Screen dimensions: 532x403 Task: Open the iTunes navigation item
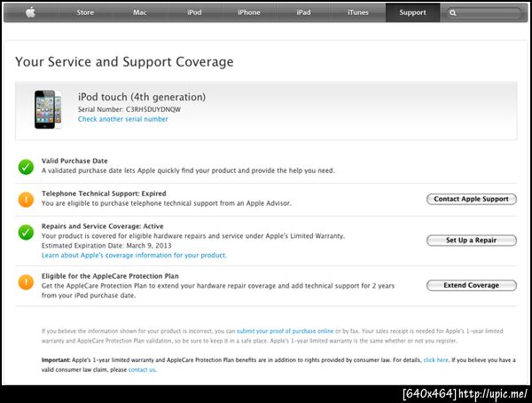click(x=358, y=12)
